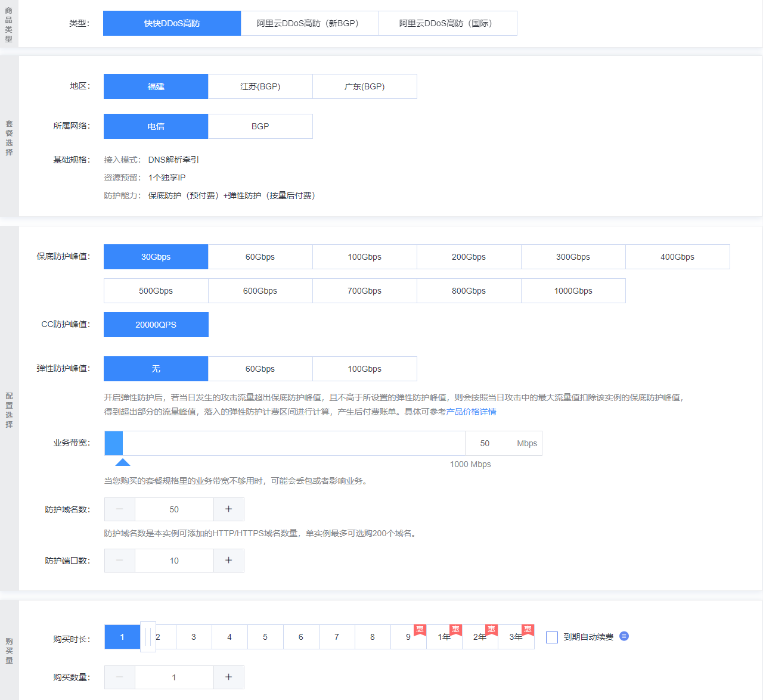Select 2年 purchase duration
The height and width of the screenshot is (700, 763).
tap(480, 637)
